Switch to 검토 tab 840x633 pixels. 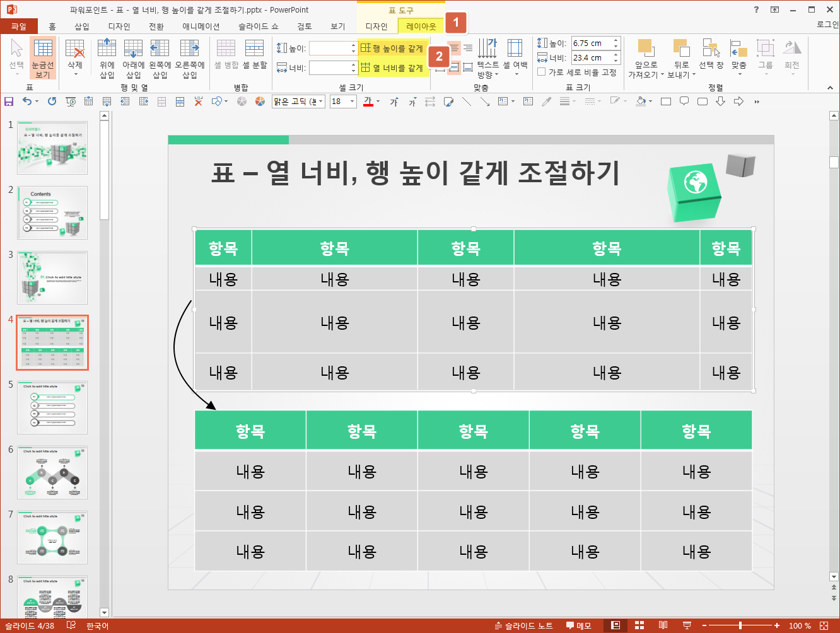[x=305, y=26]
